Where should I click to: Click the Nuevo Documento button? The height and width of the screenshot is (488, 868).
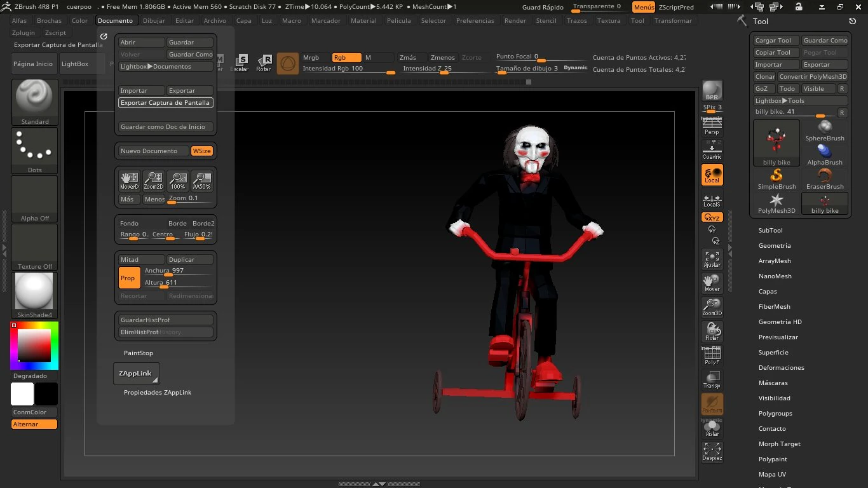click(x=154, y=151)
